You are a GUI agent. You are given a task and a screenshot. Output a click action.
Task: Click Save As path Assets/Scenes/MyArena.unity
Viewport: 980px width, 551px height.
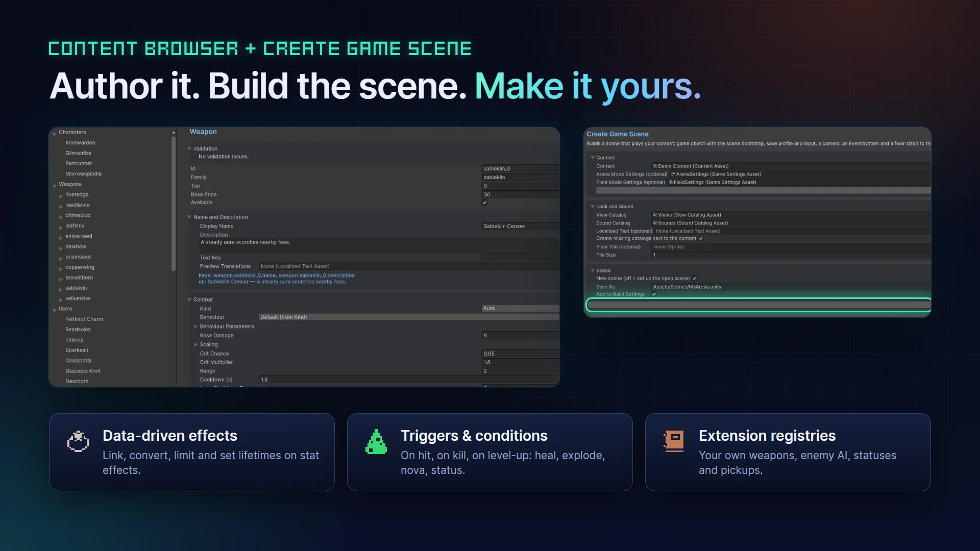point(791,287)
